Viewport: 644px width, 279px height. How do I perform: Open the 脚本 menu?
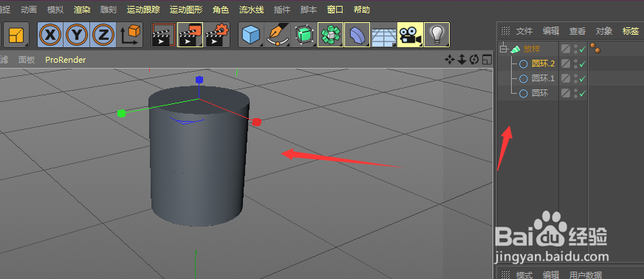click(309, 10)
